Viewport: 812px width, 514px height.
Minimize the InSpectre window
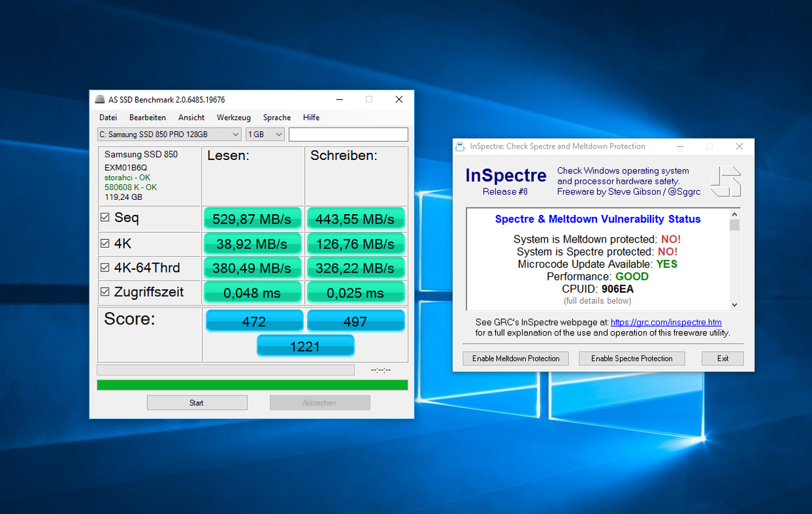680,146
